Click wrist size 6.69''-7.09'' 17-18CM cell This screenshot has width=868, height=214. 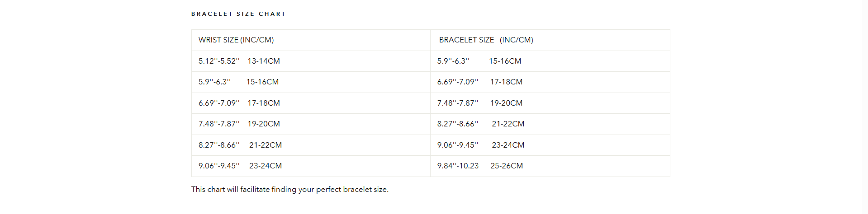(311, 103)
